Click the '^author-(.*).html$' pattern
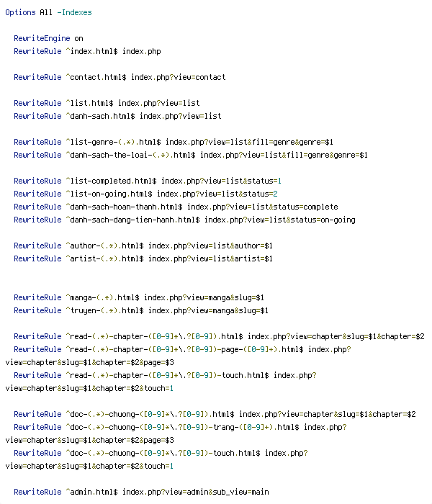Screen dimensions: 432x504 coord(105,246)
